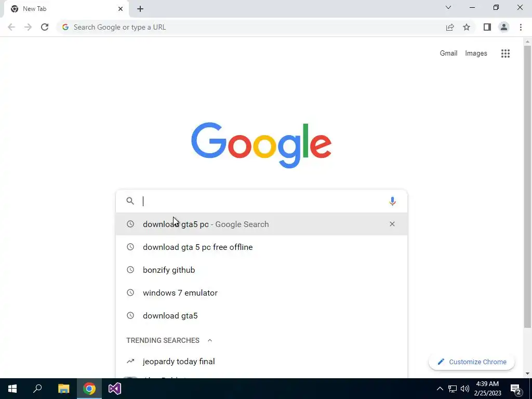Reload the page
532x399 pixels.
click(x=45, y=27)
